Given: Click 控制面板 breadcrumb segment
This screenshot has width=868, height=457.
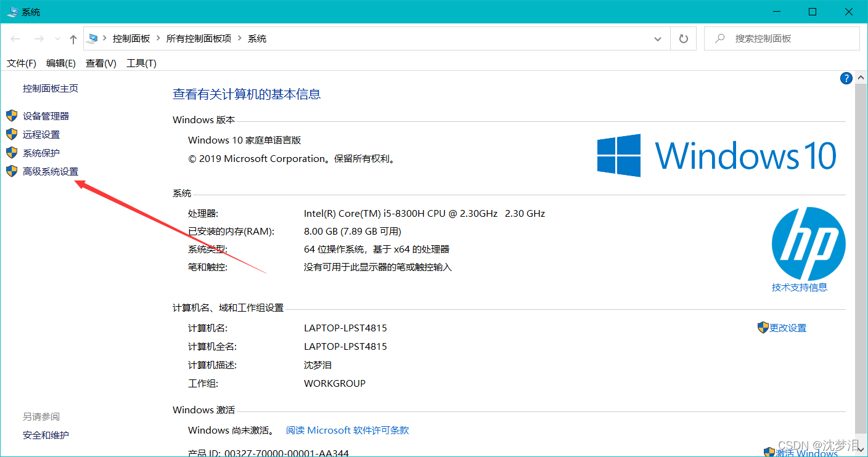Looking at the screenshot, I should click(x=131, y=38).
